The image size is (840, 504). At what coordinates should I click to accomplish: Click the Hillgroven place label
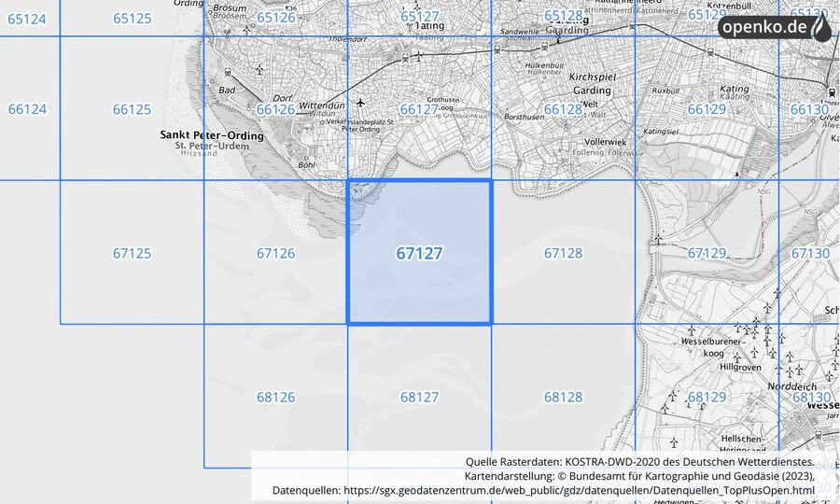pos(740,368)
